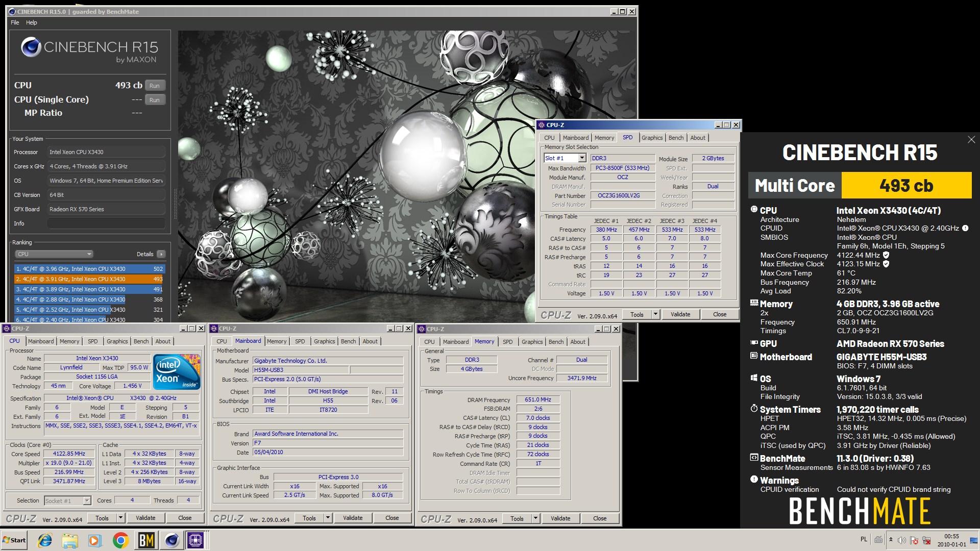Click the Part Number field OCZ3G1600LV2G
Viewport: 980px width, 551px height.
click(623, 195)
